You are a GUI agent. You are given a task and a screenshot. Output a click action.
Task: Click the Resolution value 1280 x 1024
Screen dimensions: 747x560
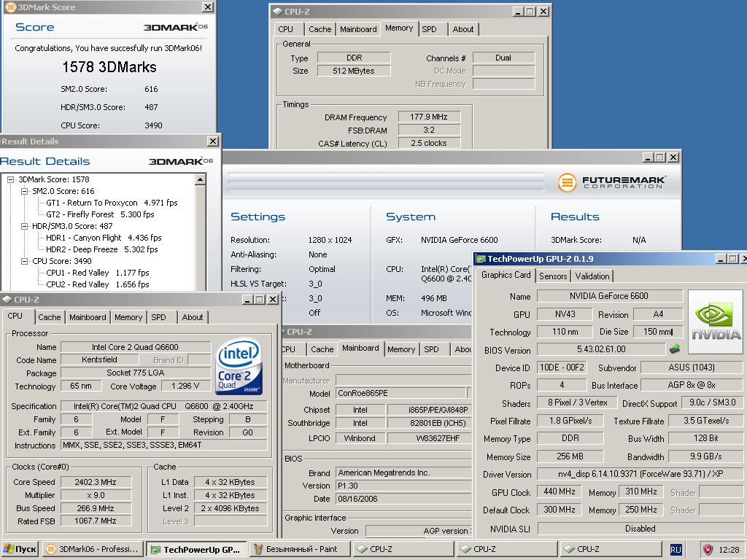330,240
